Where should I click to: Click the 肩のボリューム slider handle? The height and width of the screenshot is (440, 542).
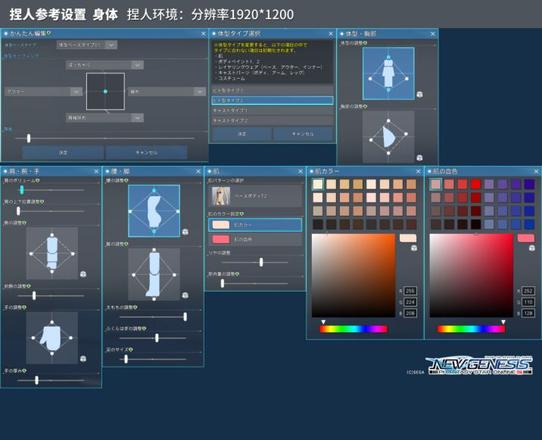click(x=22, y=190)
